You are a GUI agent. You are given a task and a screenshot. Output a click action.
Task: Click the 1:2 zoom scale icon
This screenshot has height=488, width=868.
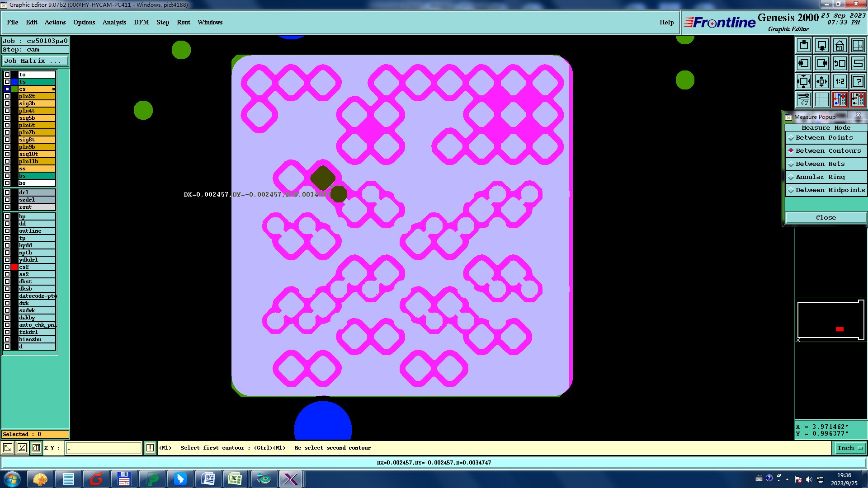[x=840, y=81]
